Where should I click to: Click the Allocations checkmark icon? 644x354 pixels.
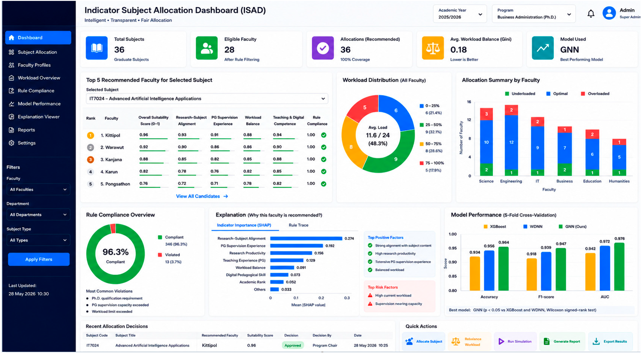(x=322, y=48)
